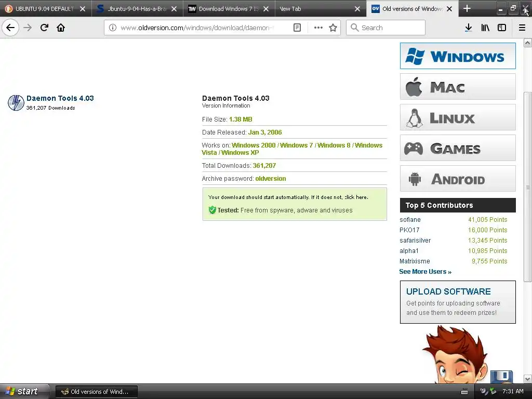Image resolution: width=532 pixels, height=399 pixels.
Task: Toggle the browser sidebar
Action: pos(502,28)
